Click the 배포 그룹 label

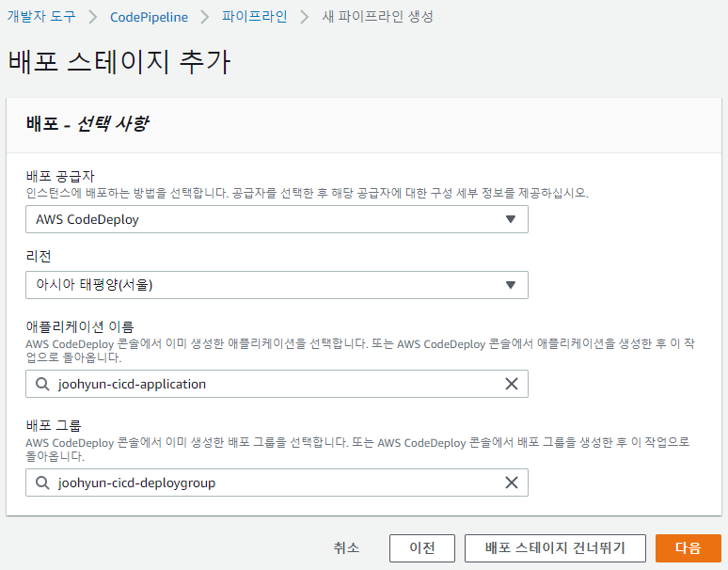tap(54, 425)
